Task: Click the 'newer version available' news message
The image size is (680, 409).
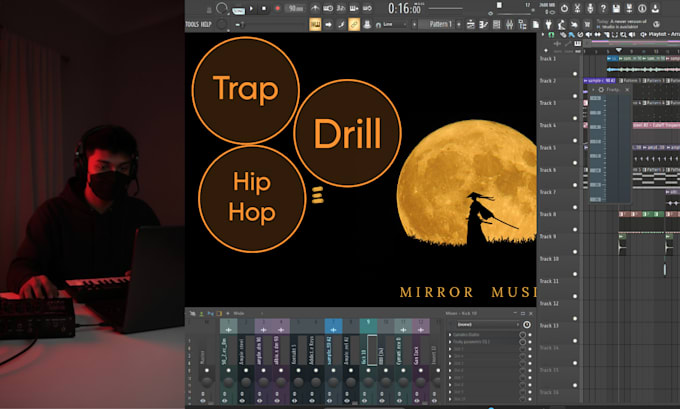Action: point(622,24)
